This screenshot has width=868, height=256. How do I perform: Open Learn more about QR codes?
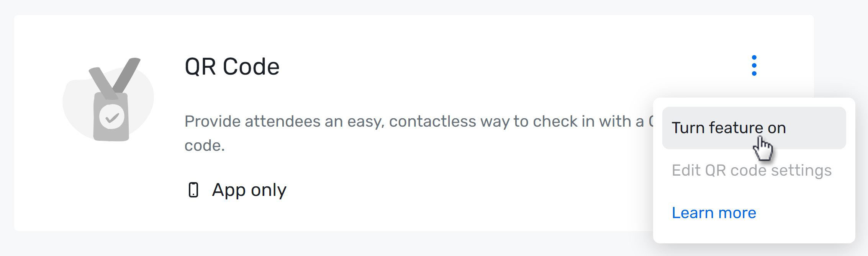pos(714,213)
